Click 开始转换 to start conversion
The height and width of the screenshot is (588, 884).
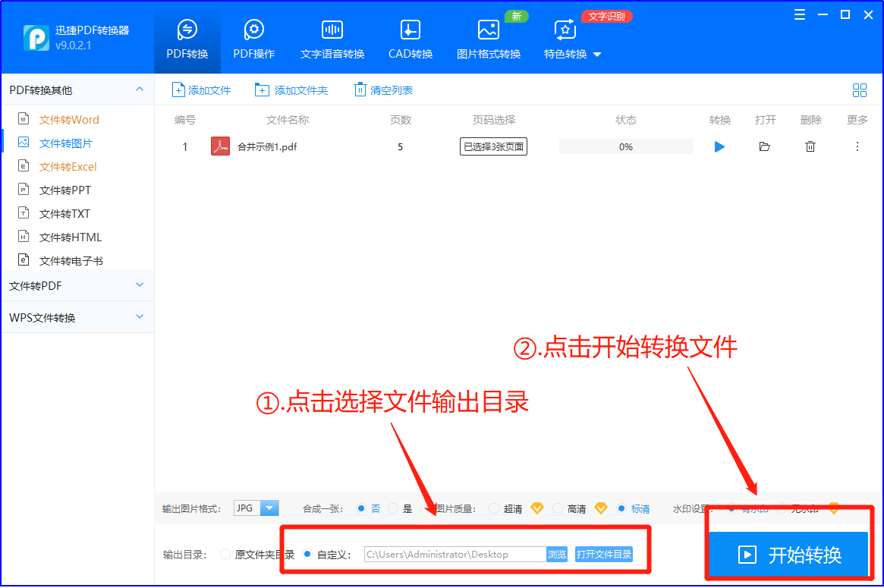(788, 555)
